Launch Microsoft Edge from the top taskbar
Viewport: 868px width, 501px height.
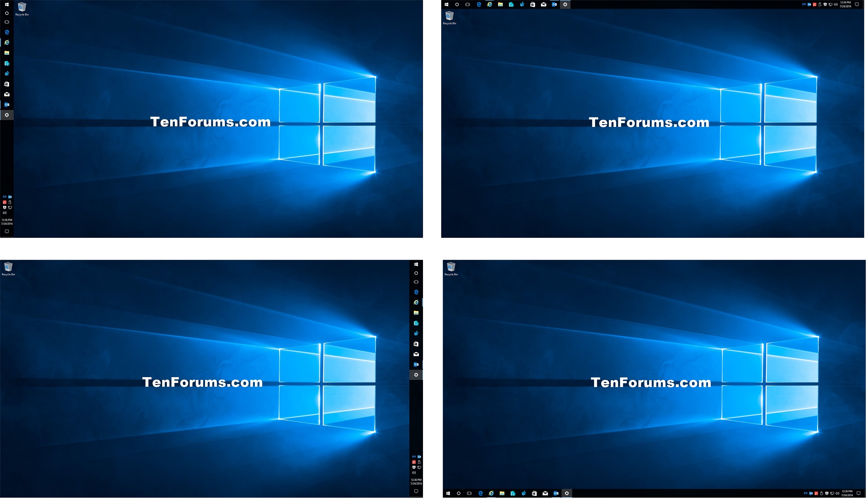[x=479, y=4]
